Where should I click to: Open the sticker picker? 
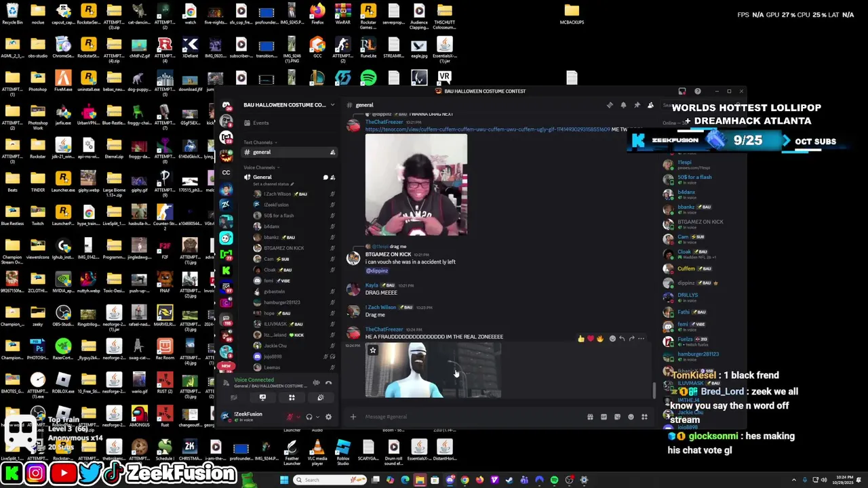pyautogui.click(x=617, y=417)
